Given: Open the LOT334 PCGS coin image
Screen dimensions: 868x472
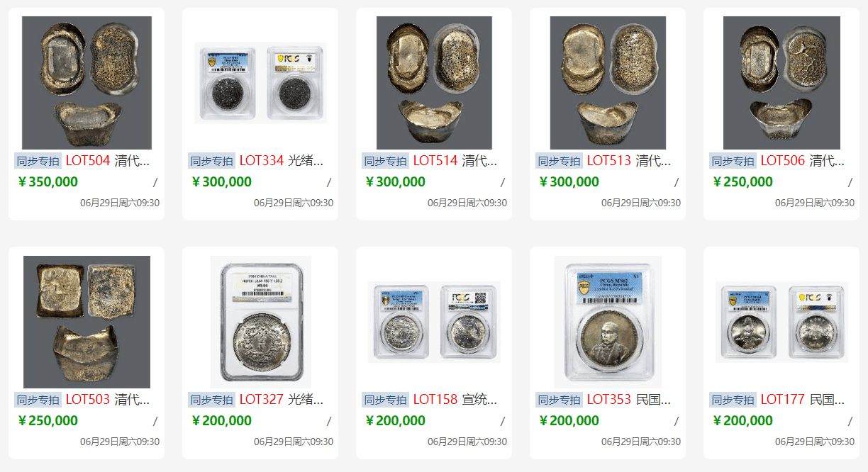Looking at the screenshot, I should [260, 82].
